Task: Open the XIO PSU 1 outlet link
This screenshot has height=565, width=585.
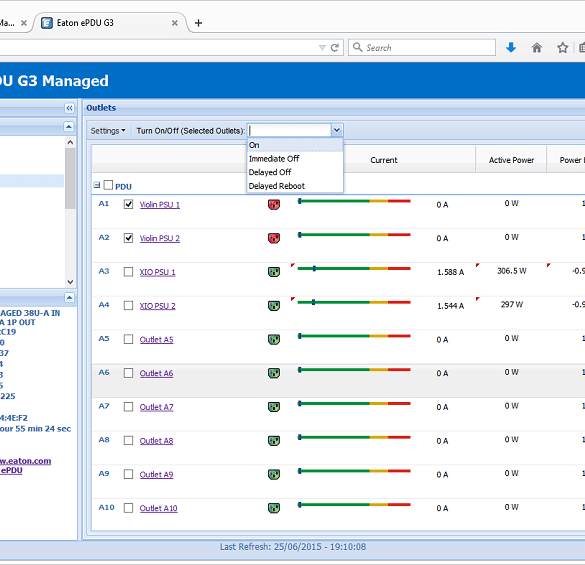Action: (157, 272)
